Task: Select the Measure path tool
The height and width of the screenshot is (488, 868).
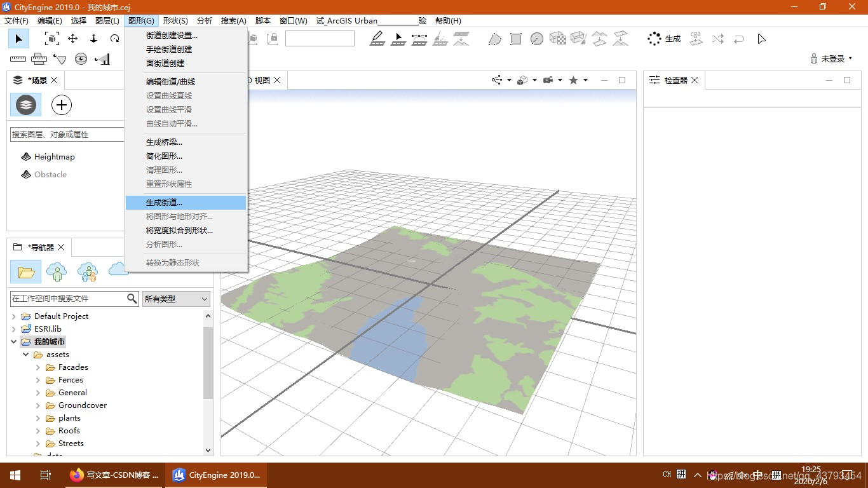Action: click(60, 59)
